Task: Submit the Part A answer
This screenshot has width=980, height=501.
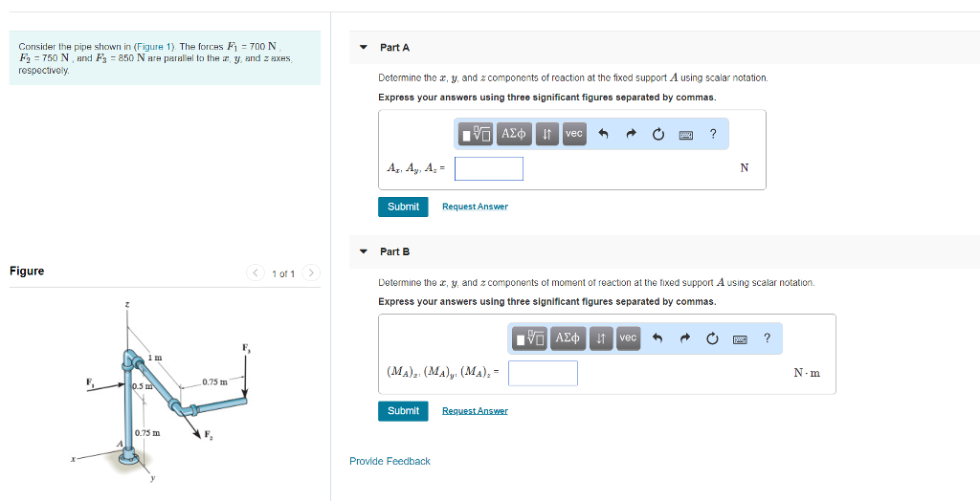Action: [x=403, y=207]
